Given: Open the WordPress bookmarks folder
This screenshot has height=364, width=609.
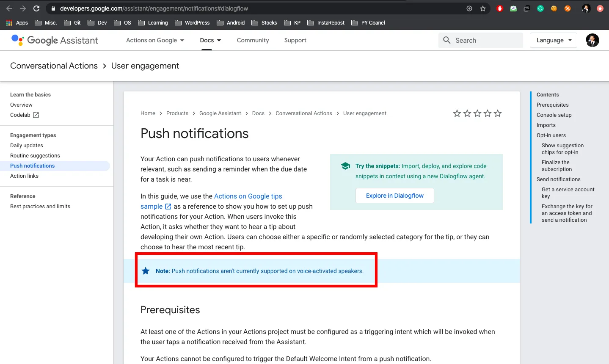Looking at the screenshot, I should click(x=192, y=23).
